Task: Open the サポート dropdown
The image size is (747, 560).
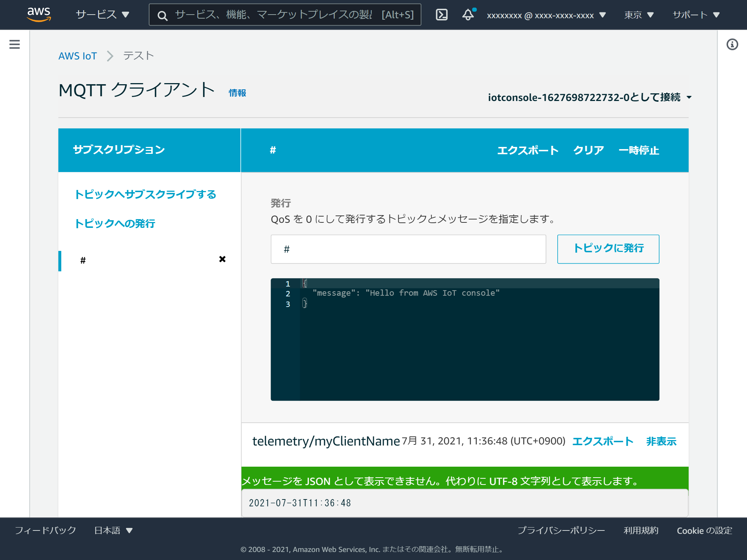Action: point(697,15)
